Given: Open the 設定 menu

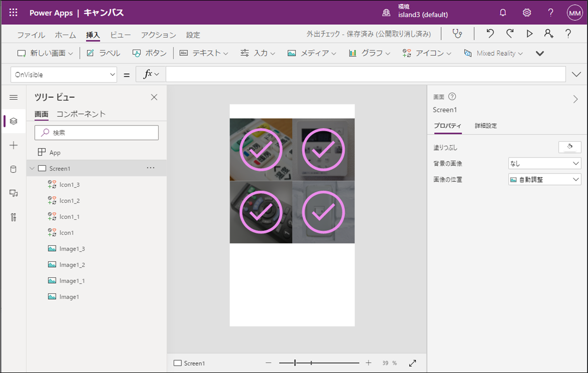Looking at the screenshot, I should tap(193, 35).
